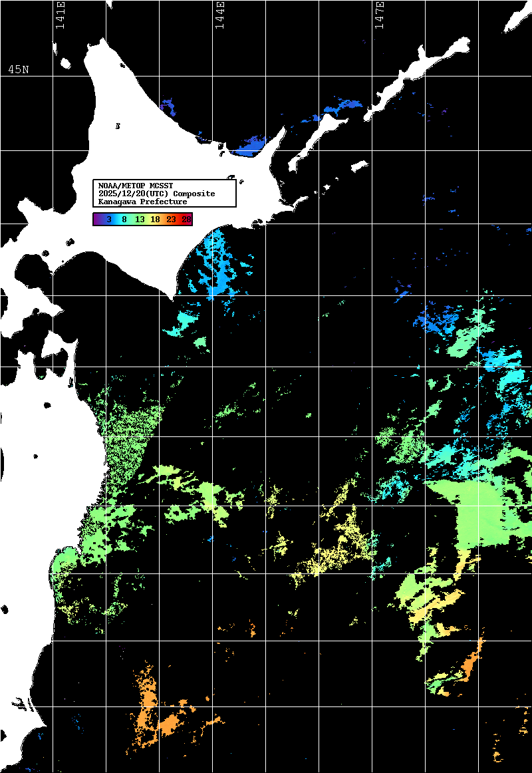Click the green 13 value on color scale

tap(140, 219)
